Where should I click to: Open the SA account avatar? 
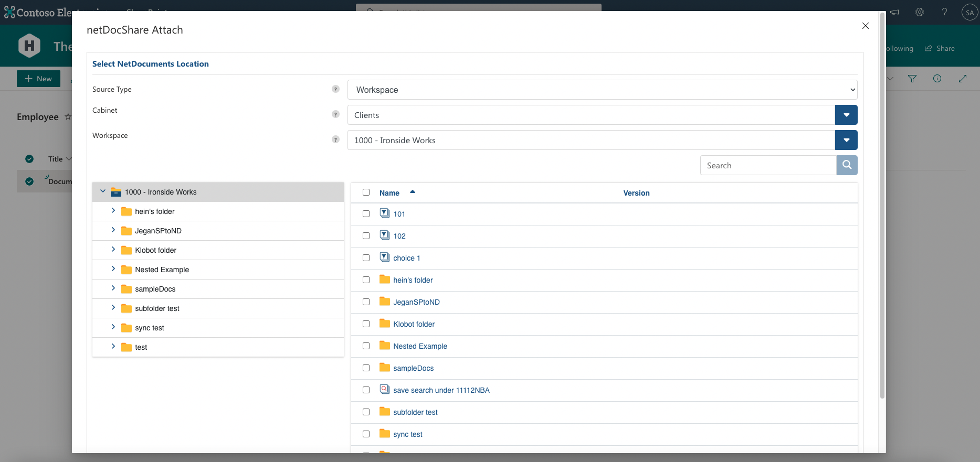point(970,12)
